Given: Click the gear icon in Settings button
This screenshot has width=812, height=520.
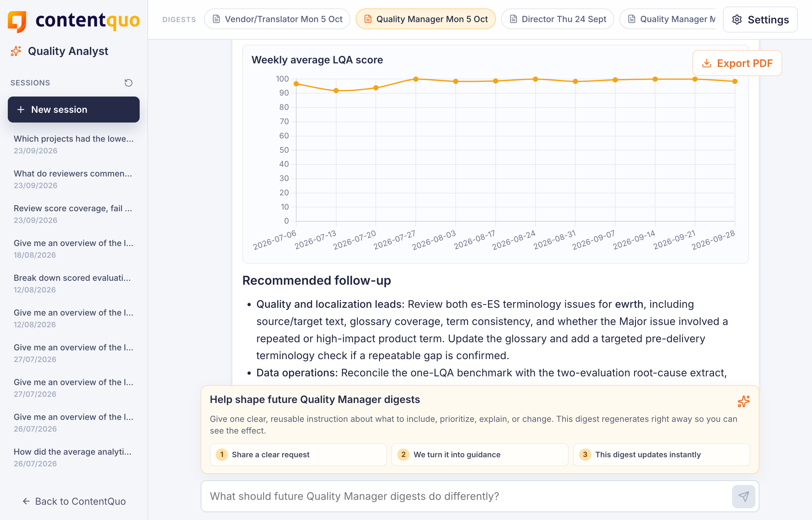Looking at the screenshot, I should (x=737, y=19).
